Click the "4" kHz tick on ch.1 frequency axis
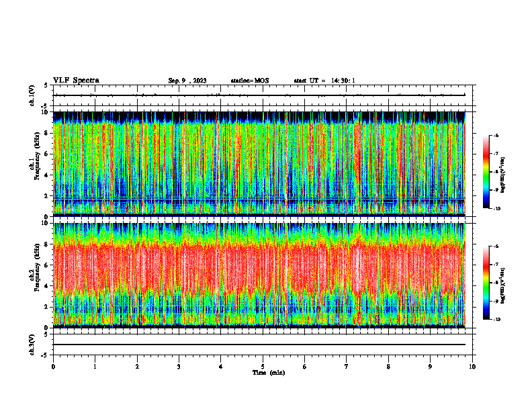Viewport: 532px width, 411px height. click(47, 175)
